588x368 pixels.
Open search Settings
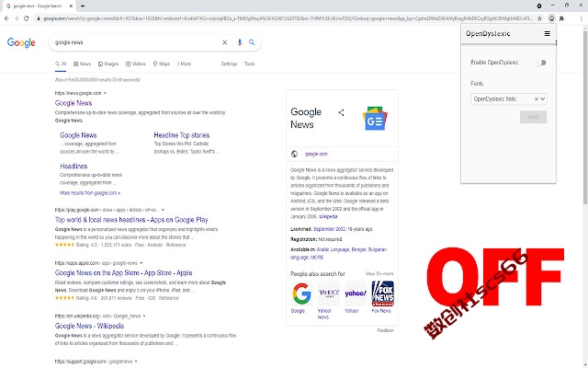229,63
